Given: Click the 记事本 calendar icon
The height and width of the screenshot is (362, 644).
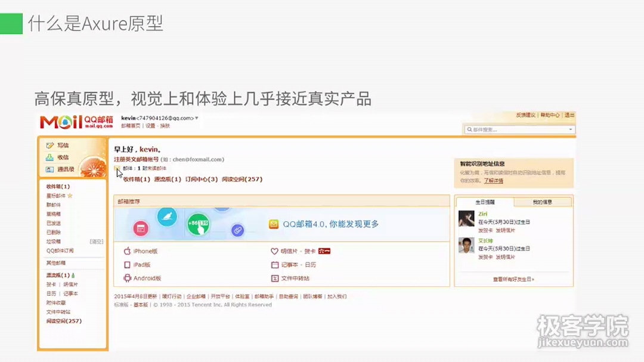Looking at the screenshot, I should [275, 265].
